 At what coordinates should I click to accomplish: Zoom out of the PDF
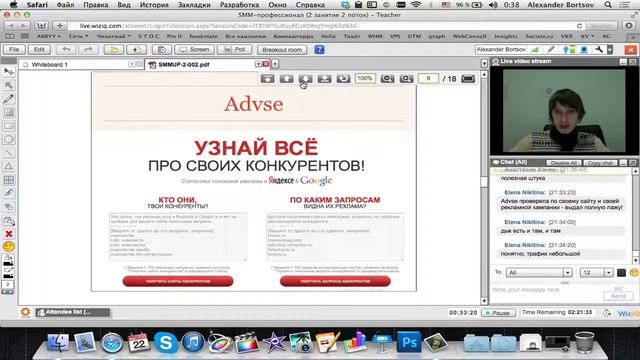[x=387, y=78]
